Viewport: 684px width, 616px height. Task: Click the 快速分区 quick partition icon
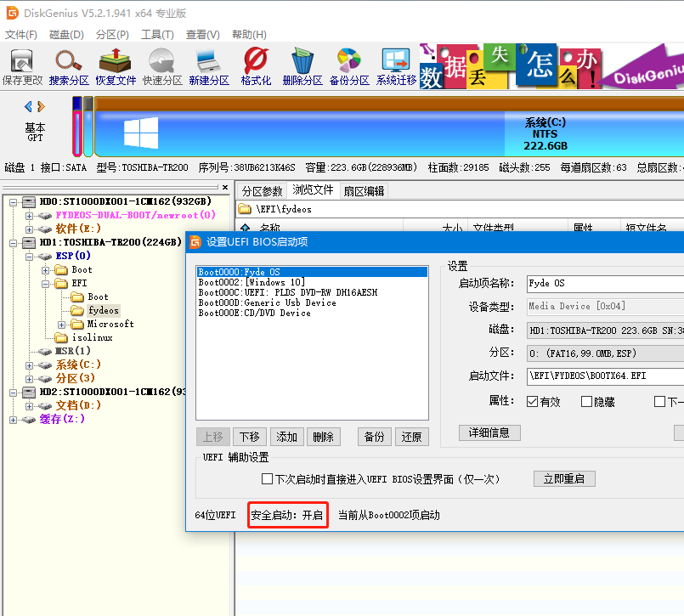click(x=162, y=67)
